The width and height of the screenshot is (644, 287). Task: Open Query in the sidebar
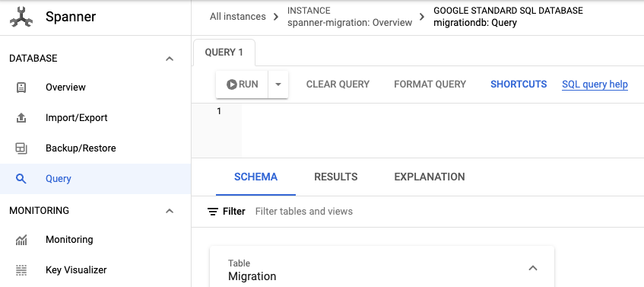click(95, 178)
